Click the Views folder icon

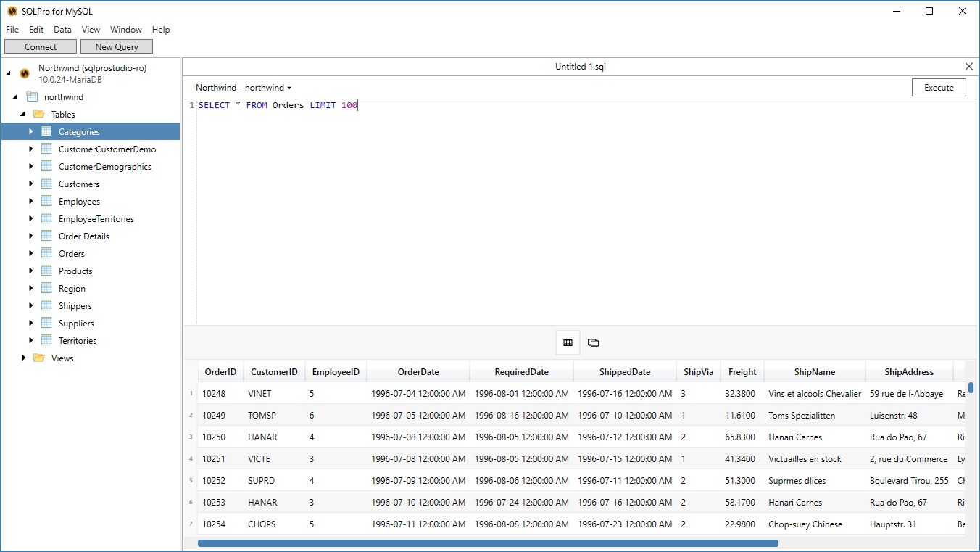pos(38,358)
